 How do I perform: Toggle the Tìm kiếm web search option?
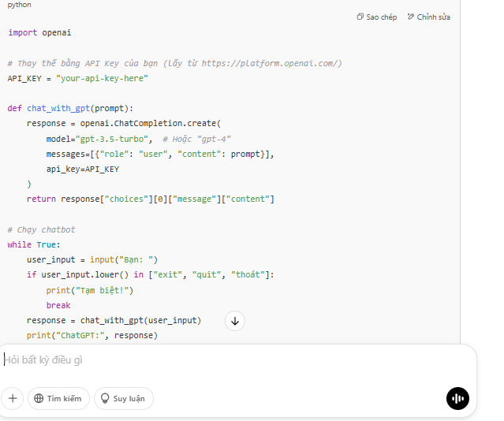(x=58, y=398)
